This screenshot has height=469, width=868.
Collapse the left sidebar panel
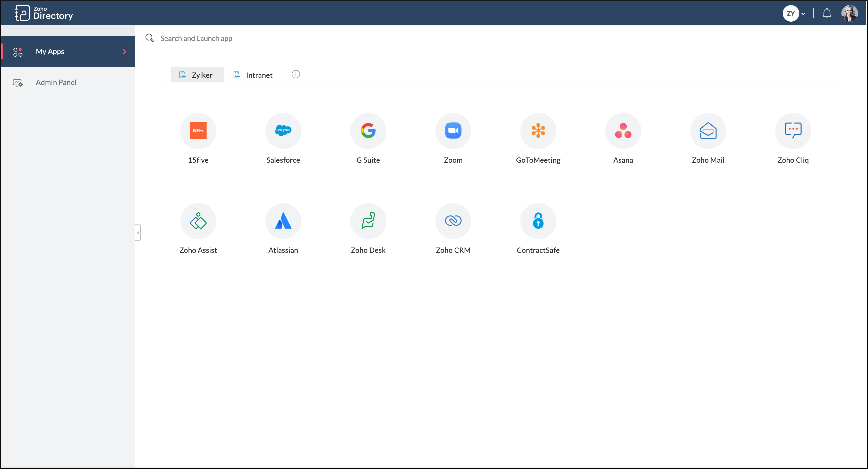coord(138,233)
